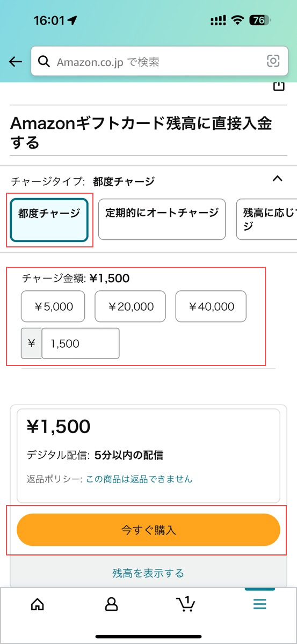
Task: Go to Home tab icon
Action: (38, 604)
